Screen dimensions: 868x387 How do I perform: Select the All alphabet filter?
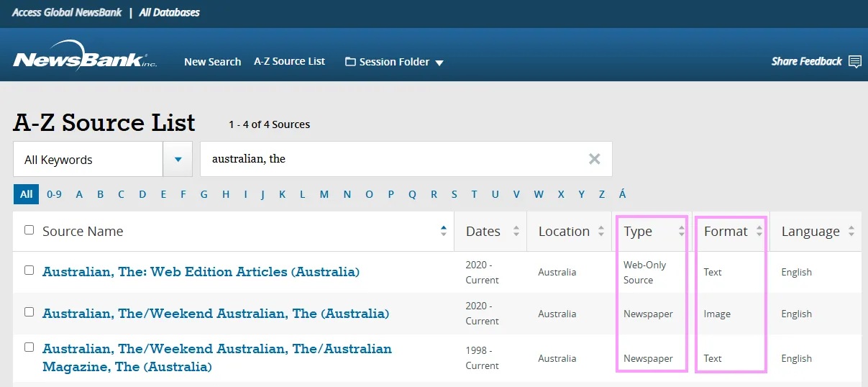(x=26, y=194)
